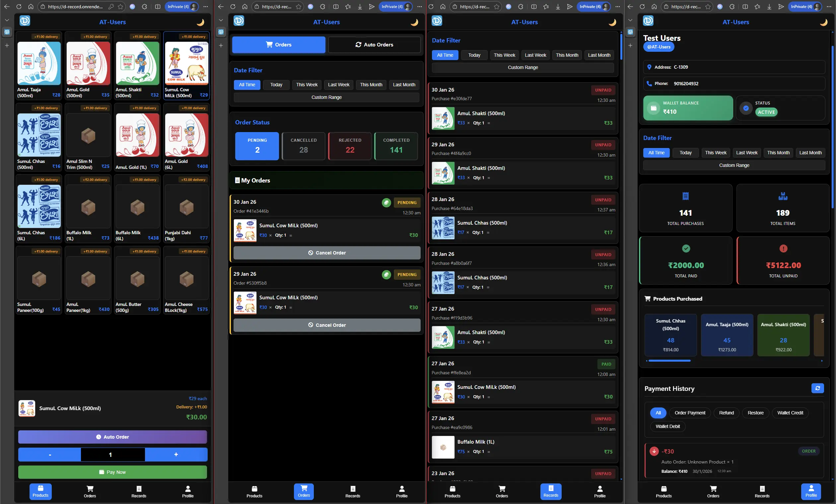
Task: Expand vertical tabs chevron in Orders browser
Action: pyautogui.click(x=221, y=20)
